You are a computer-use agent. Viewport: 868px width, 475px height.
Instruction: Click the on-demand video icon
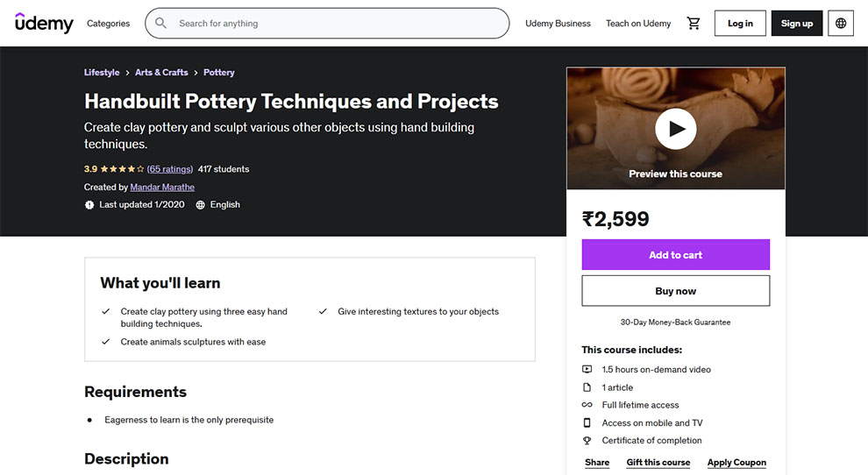pos(587,369)
